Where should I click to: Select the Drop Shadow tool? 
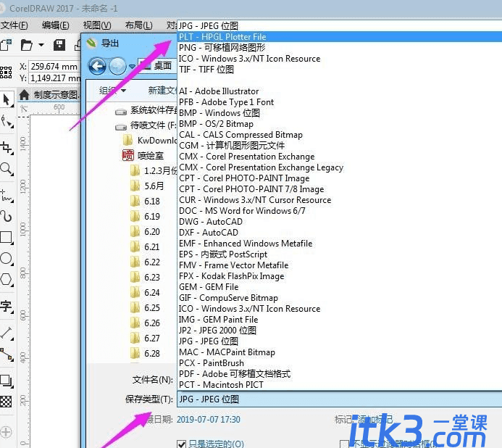tap(7, 381)
